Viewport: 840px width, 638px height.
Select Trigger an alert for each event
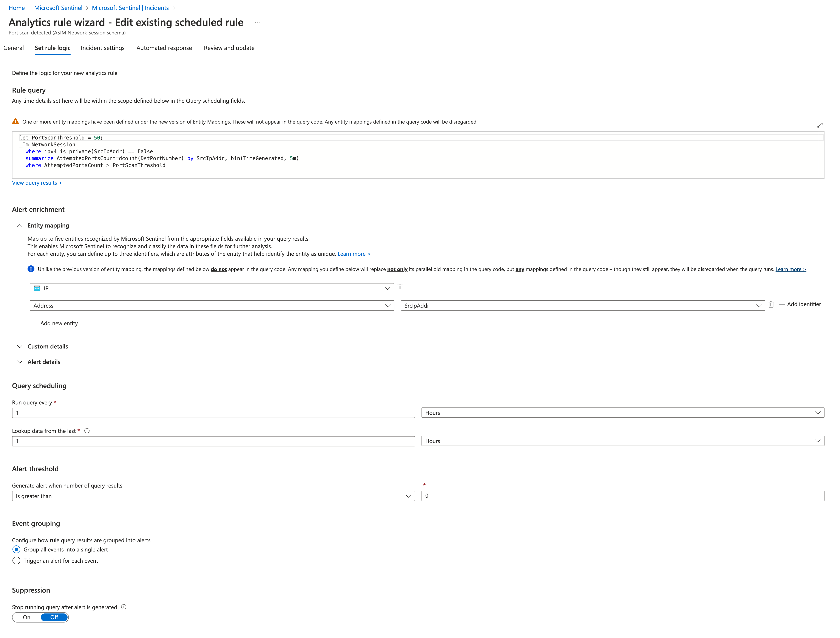pyautogui.click(x=16, y=561)
